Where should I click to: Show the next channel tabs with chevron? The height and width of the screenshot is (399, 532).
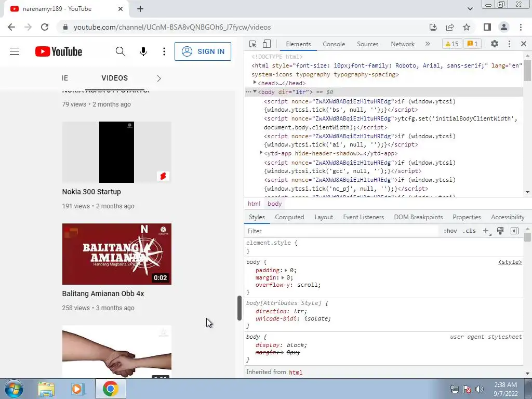159,78
